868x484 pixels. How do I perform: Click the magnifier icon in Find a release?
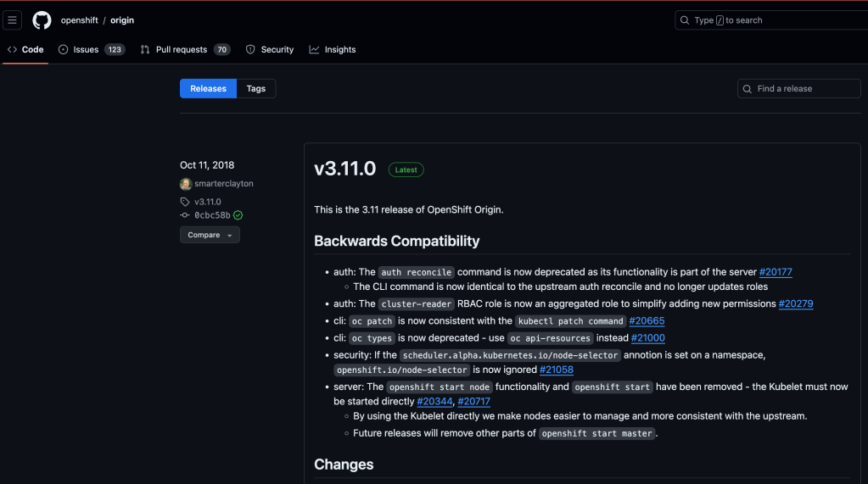tap(748, 89)
